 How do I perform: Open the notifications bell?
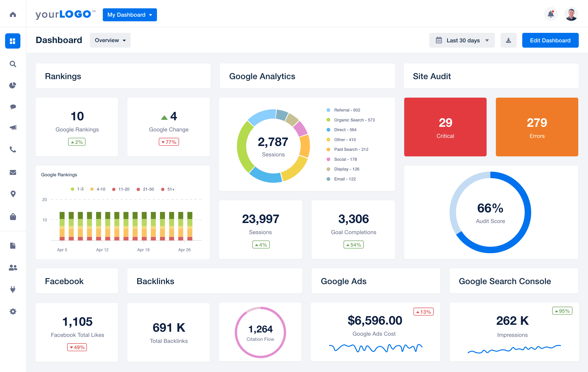tap(551, 14)
